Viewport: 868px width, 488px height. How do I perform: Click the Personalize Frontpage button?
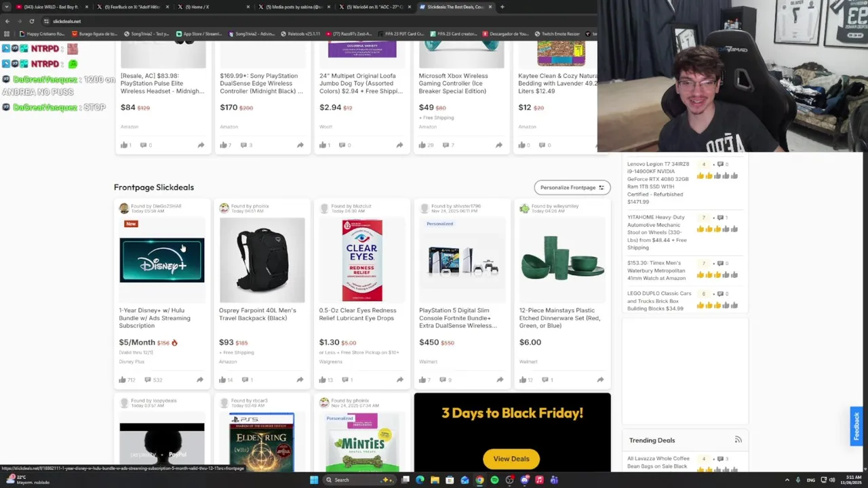pyautogui.click(x=572, y=187)
